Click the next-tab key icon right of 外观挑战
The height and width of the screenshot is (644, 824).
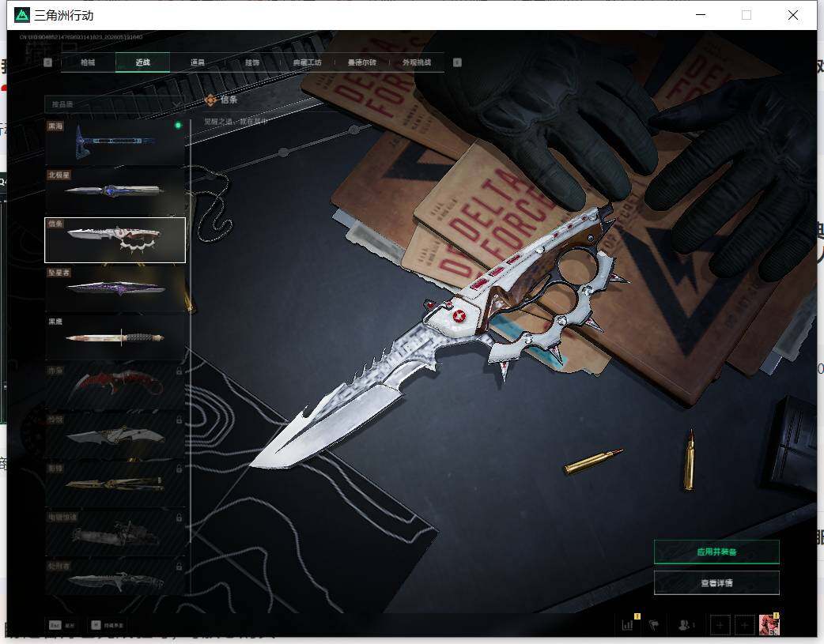click(x=457, y=62)
